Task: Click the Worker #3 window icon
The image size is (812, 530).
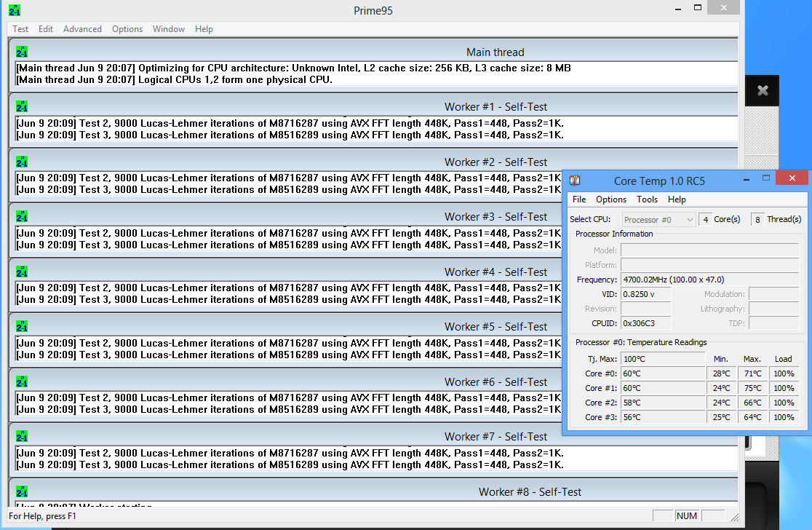Action: pyautogui.click(x=22, y=216)
